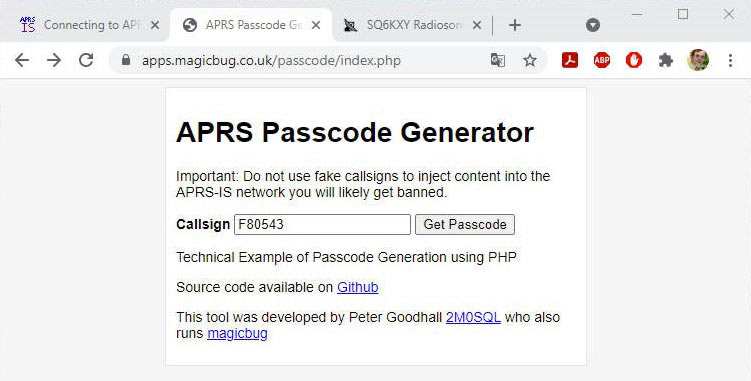Minimize the Chrome window

(637, 14)
